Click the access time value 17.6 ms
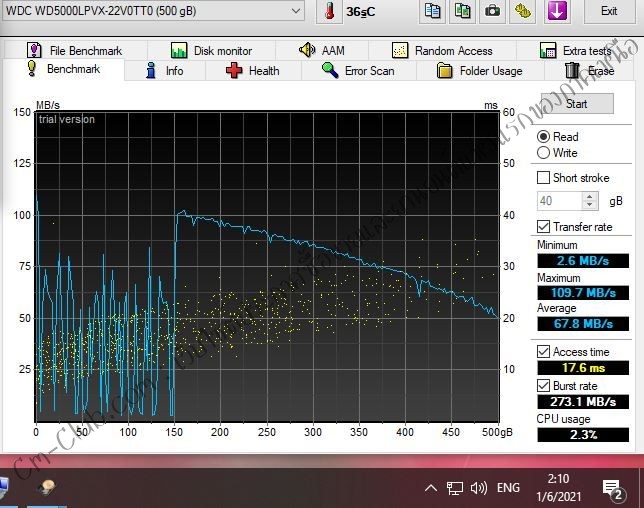 (583, 368)
